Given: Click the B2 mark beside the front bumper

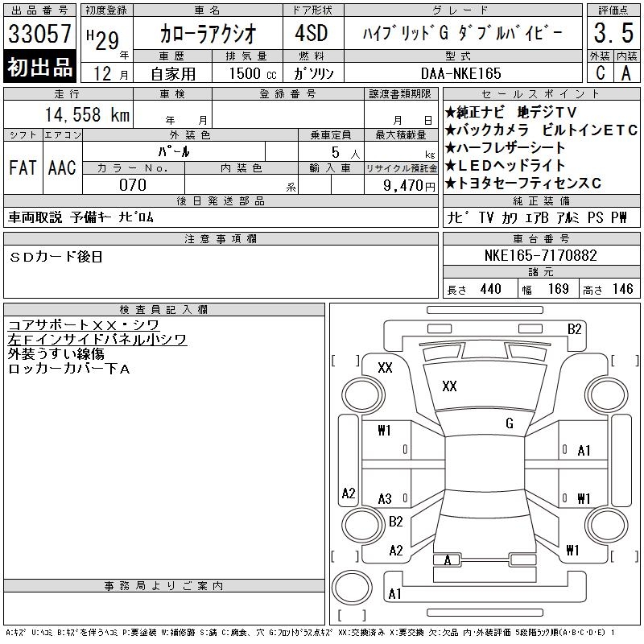Looking at the screenshot, I should [574, 329].
